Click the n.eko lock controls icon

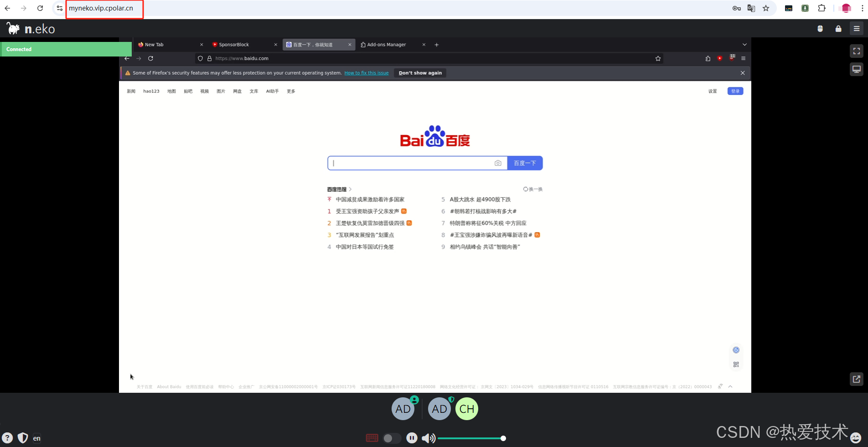tap(838, 29)
